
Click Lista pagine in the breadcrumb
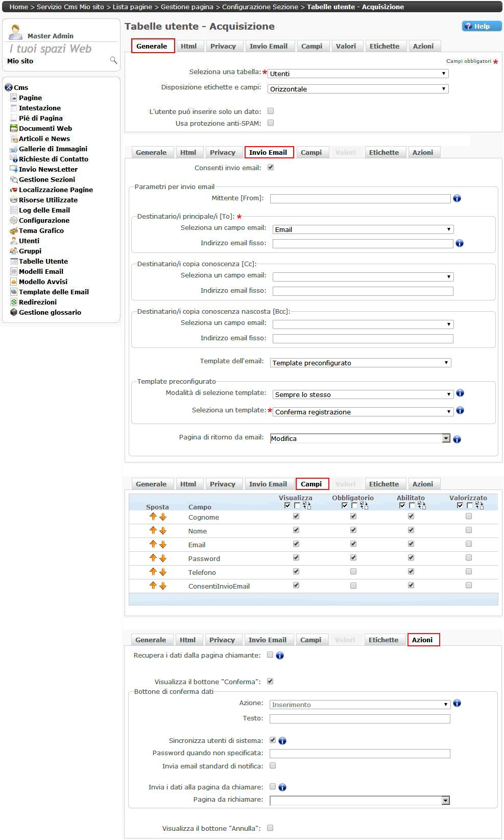(133, 7)
